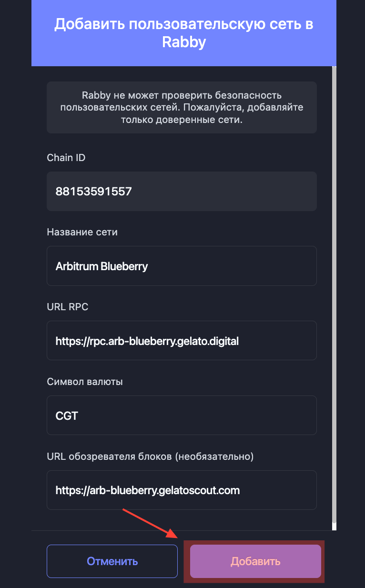Confirm with the Добавить button
The width and height of the screenshot is (365, 588).
[255, 561]
